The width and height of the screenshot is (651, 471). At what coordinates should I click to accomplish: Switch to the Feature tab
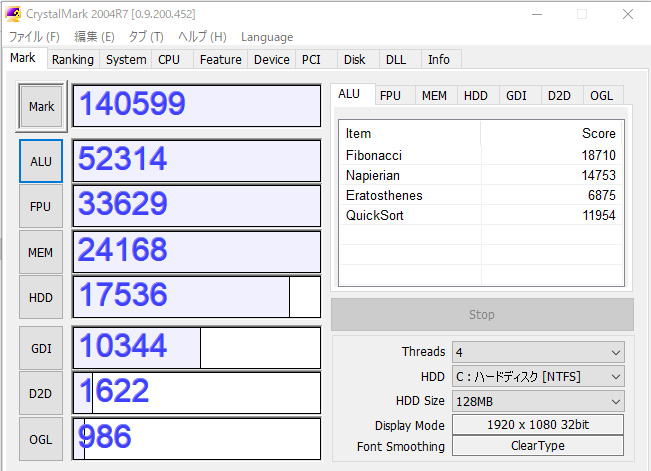(x=220, y=59)
